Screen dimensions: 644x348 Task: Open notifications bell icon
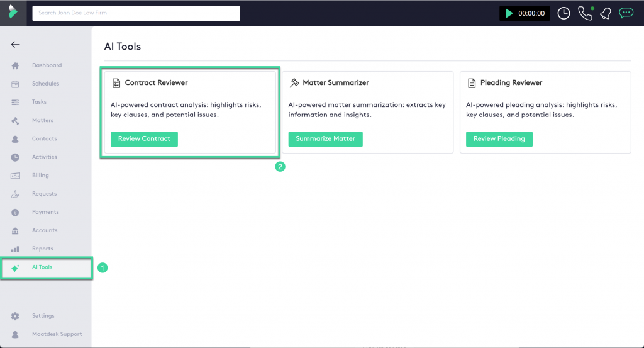605,13
